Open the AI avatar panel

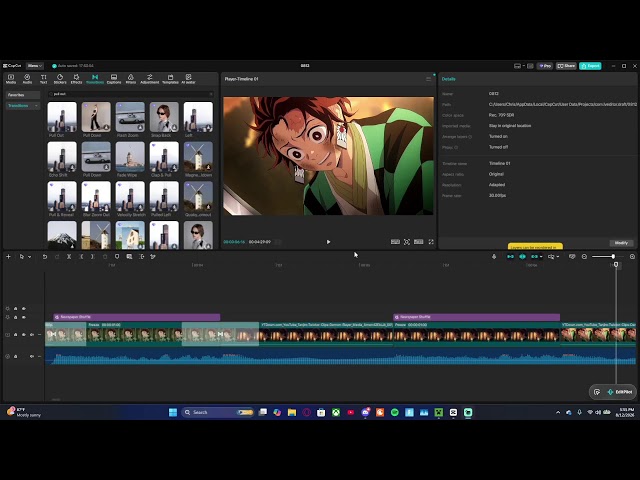[188, 79]
